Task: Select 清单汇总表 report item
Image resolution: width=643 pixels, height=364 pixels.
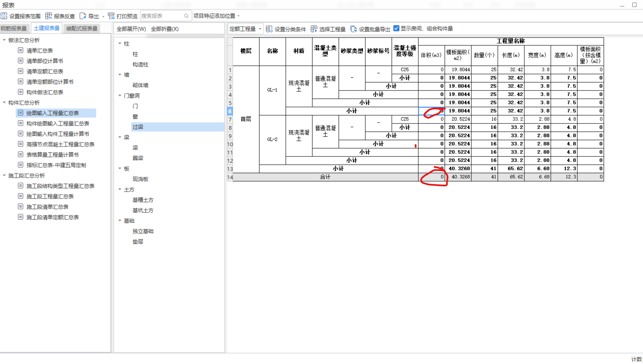Action: [39, 51]
